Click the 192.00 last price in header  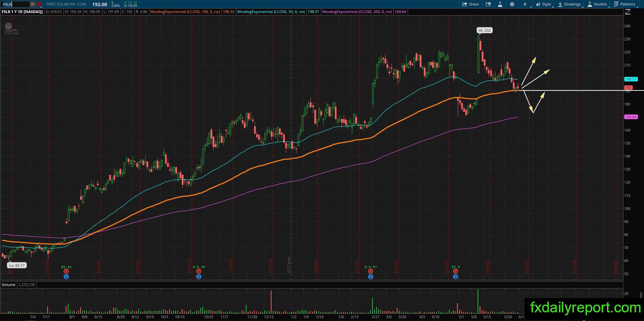100,4
